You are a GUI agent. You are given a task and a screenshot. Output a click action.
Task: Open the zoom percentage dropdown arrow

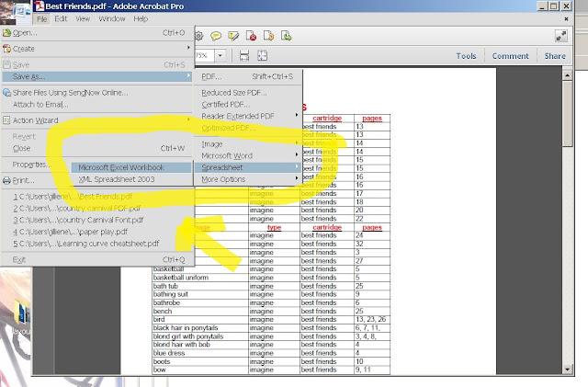point(220,56)
